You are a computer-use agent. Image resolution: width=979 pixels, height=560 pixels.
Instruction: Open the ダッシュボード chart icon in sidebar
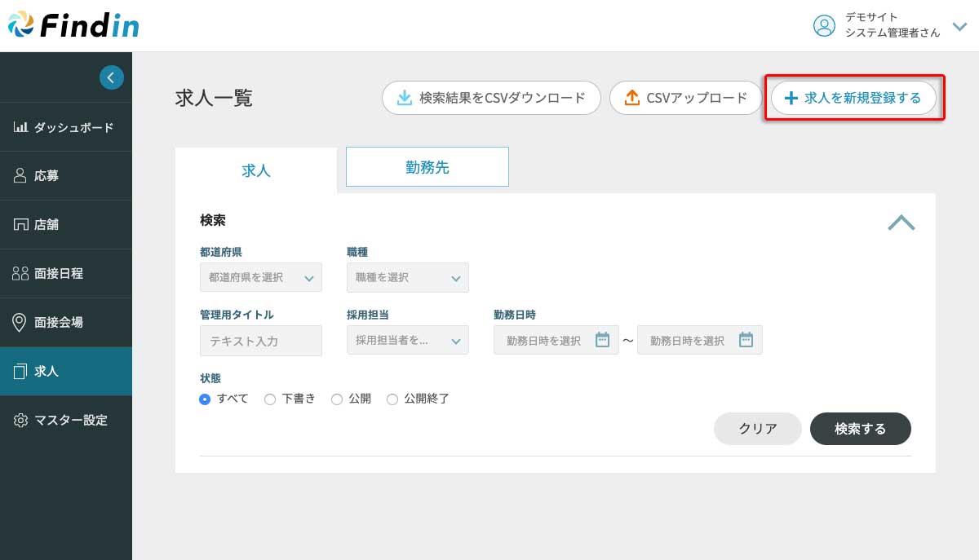(x=21, y=127)
